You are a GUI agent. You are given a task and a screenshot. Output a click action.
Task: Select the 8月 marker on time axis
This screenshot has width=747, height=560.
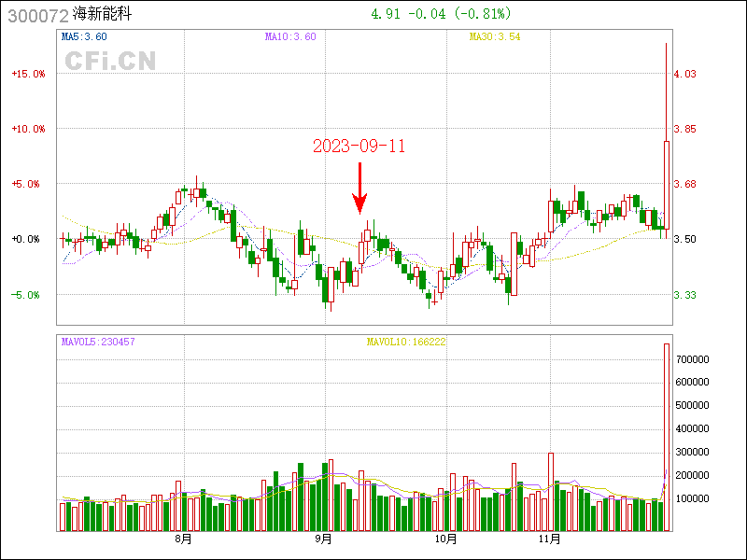[184, 539]
